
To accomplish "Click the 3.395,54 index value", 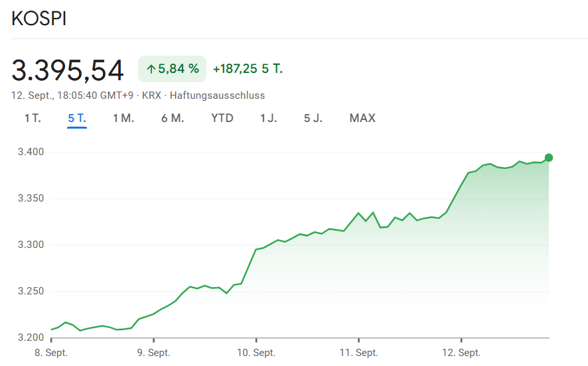I will 68,70.
